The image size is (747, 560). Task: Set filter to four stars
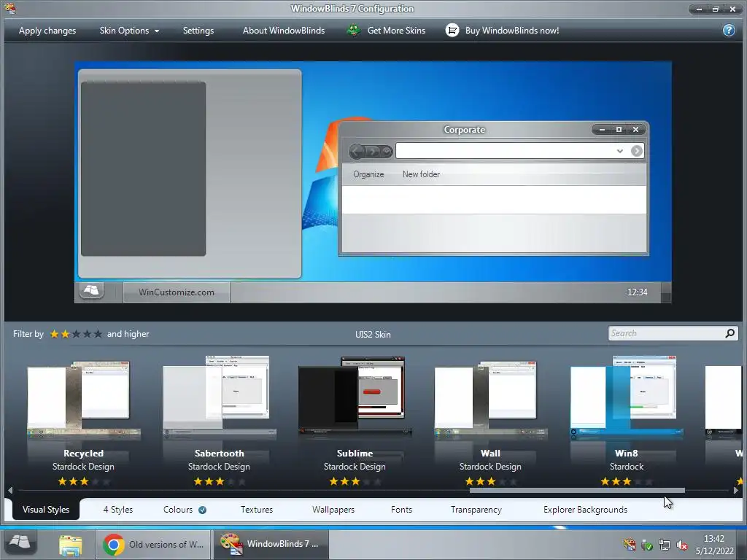[88, 334]
